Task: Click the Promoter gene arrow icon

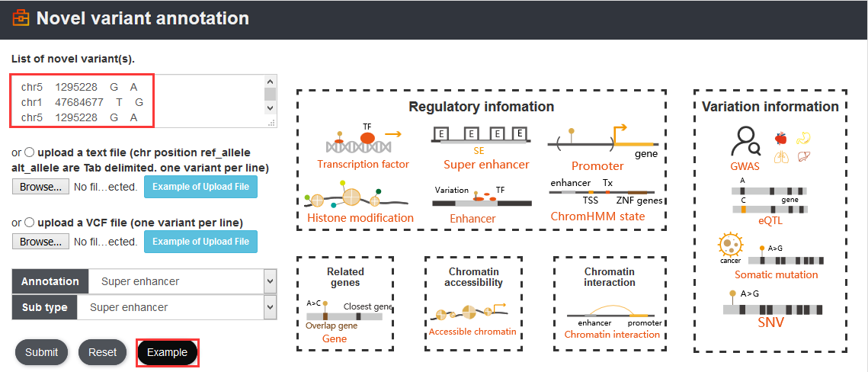Action: pos(604,140)
